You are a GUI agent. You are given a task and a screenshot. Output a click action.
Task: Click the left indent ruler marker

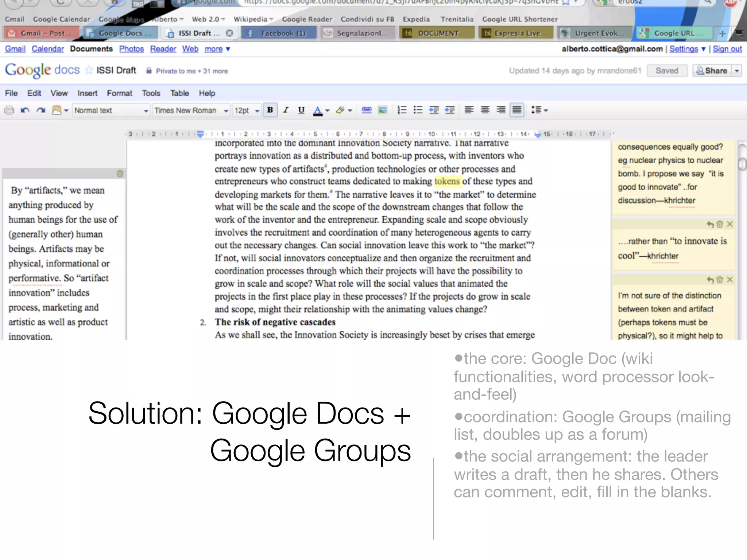pos(200,134)
